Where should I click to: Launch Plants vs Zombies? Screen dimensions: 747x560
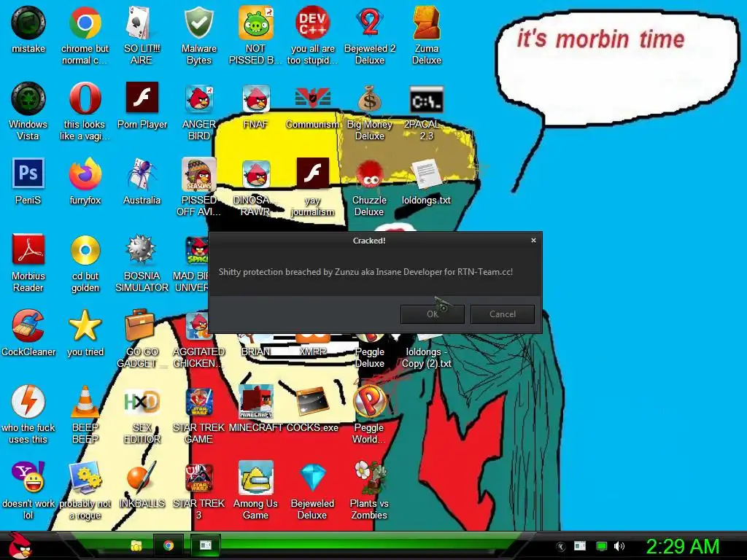pyautogui.click(x=370, y=477)
